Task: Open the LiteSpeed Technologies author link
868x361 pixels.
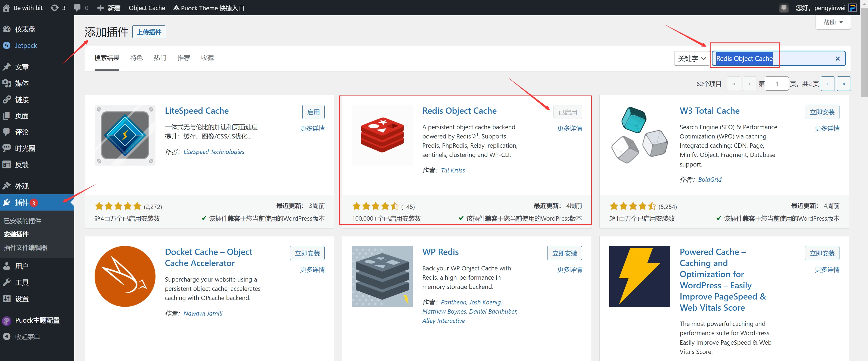Action: pos(214,152)
